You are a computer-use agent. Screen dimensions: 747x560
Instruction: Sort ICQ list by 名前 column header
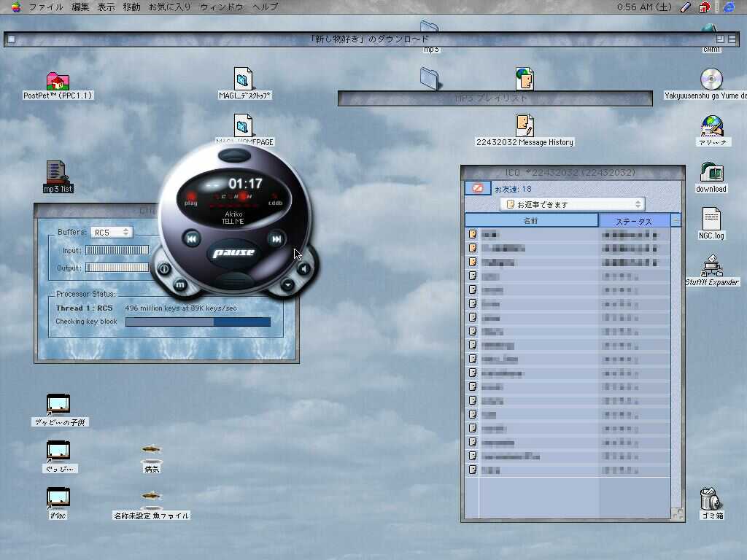click(x=531, y=220)
